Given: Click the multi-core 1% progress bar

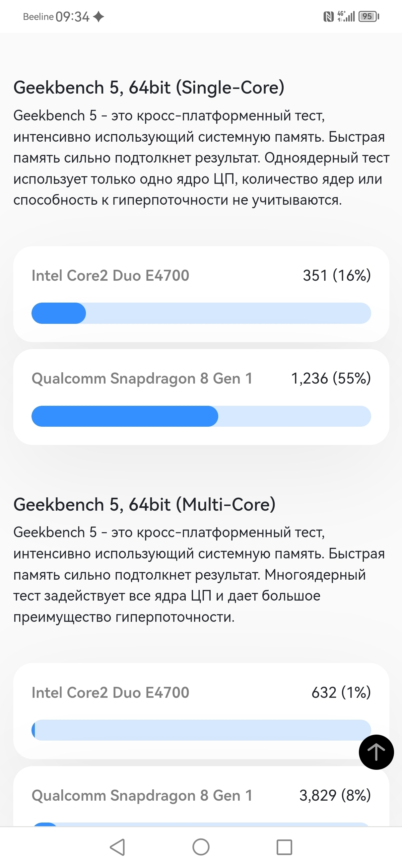Looking at the screenshot, I should point(201,730).
